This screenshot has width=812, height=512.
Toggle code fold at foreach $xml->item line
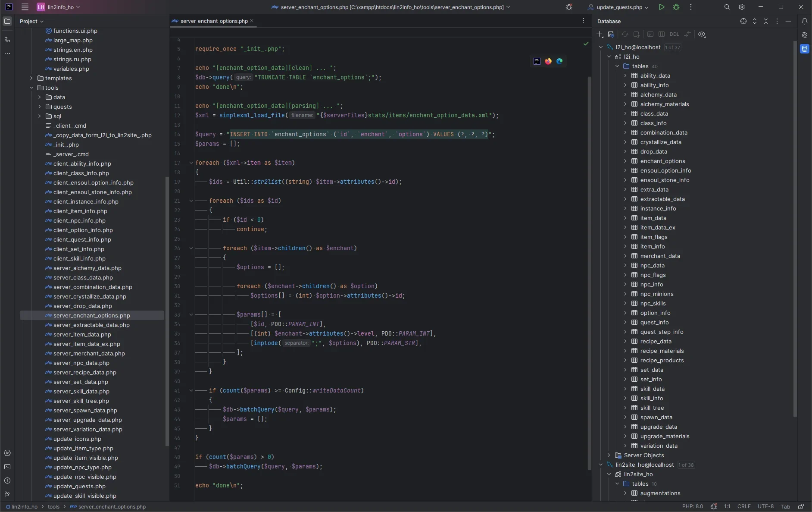(191, 163)
